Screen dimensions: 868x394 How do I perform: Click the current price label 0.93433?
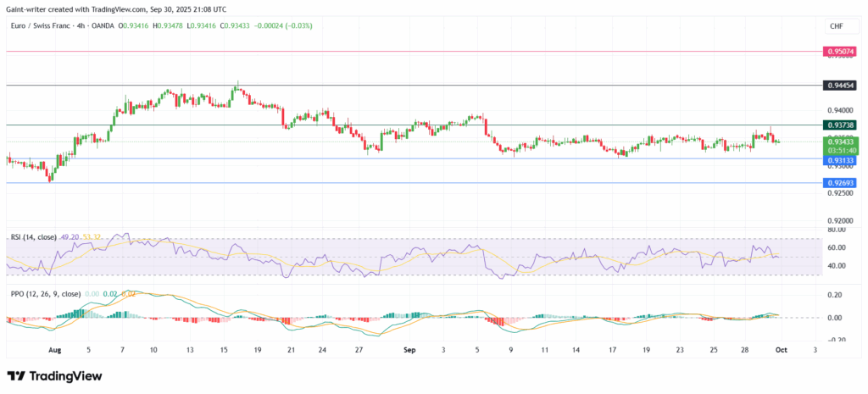coord(842,142)
